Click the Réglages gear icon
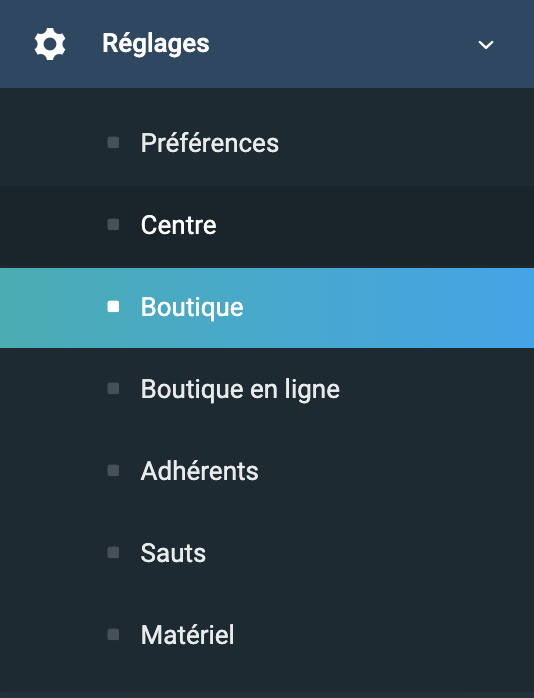Viewport: 534px width, 698px height. tap(50, 44)
